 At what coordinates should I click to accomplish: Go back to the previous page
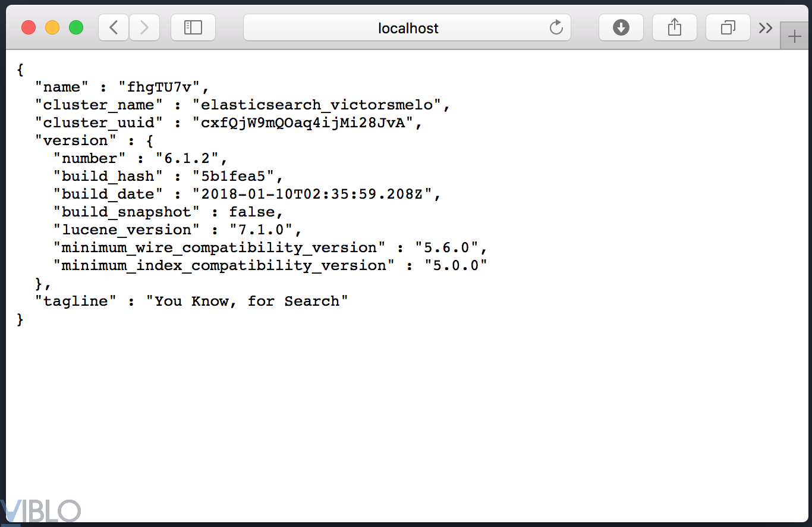114,27
